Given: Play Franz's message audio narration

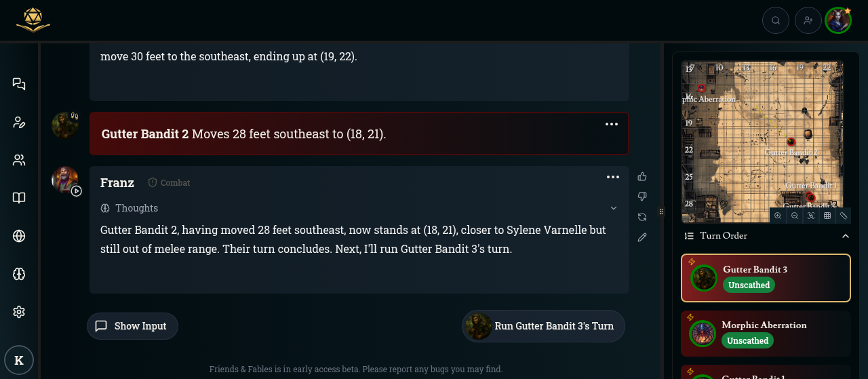Looking at the screenshot, I should pyautogui.click(x=77, y=191).
